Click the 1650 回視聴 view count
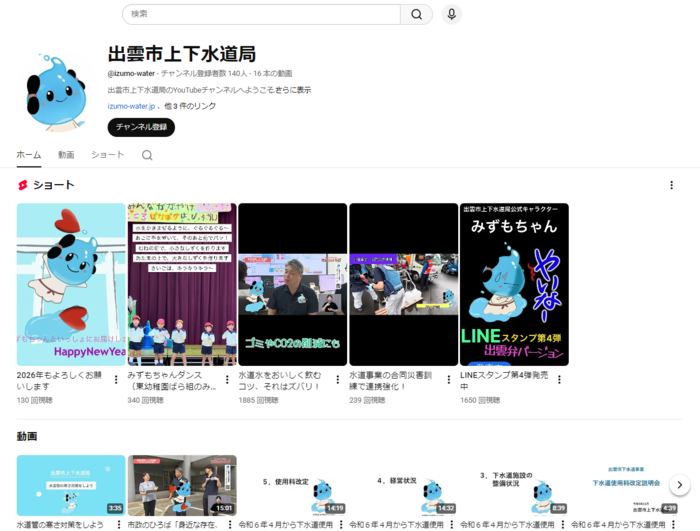Screen dimensions: 700x531 480,400
